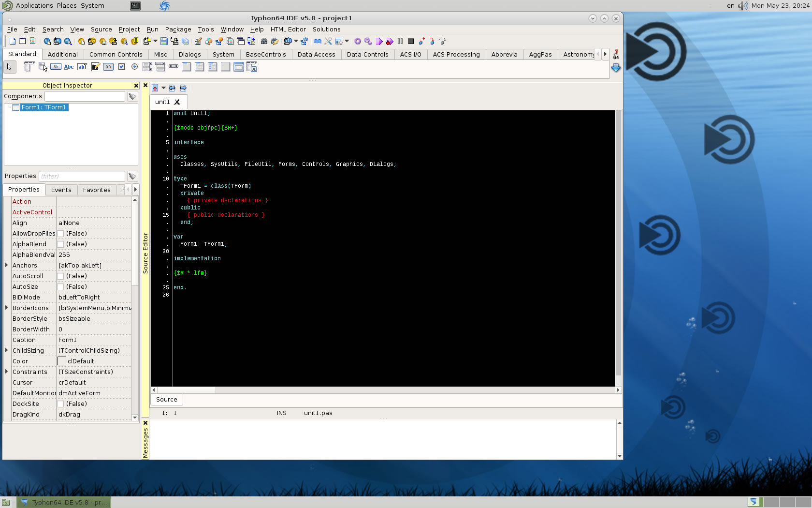
Task: Select the TMainMenu palette component
Action: [29, 67]
